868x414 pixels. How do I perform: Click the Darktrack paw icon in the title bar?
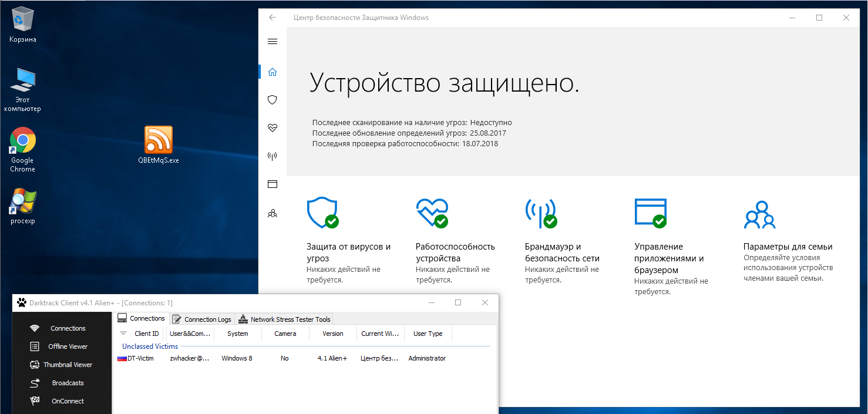(21, 303)
